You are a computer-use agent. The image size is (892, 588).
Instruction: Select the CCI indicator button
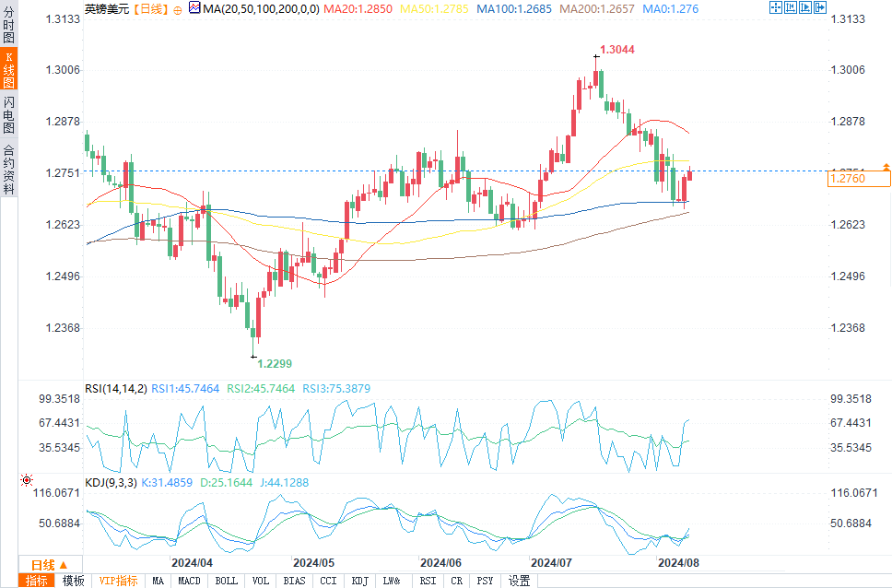328,581
